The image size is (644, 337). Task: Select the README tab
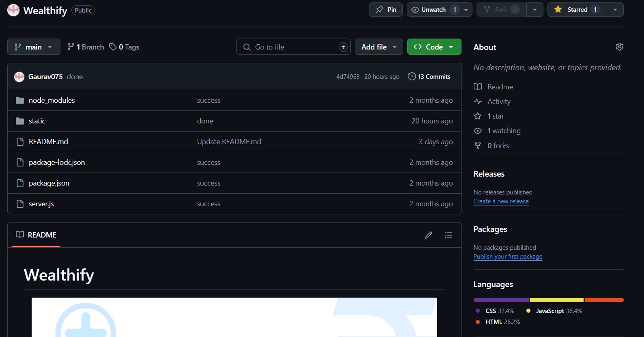pos(36,235)
